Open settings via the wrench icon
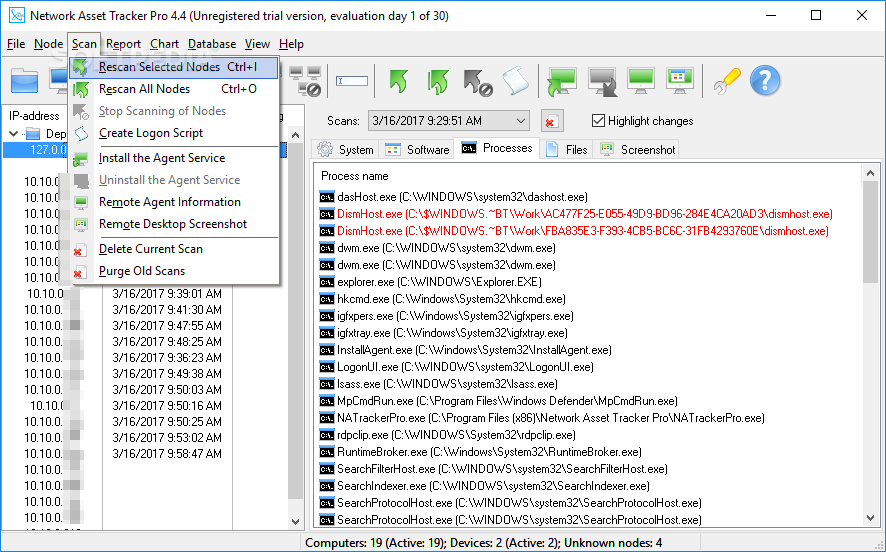Viewport: 886px width, 552px height. [727, 81]
